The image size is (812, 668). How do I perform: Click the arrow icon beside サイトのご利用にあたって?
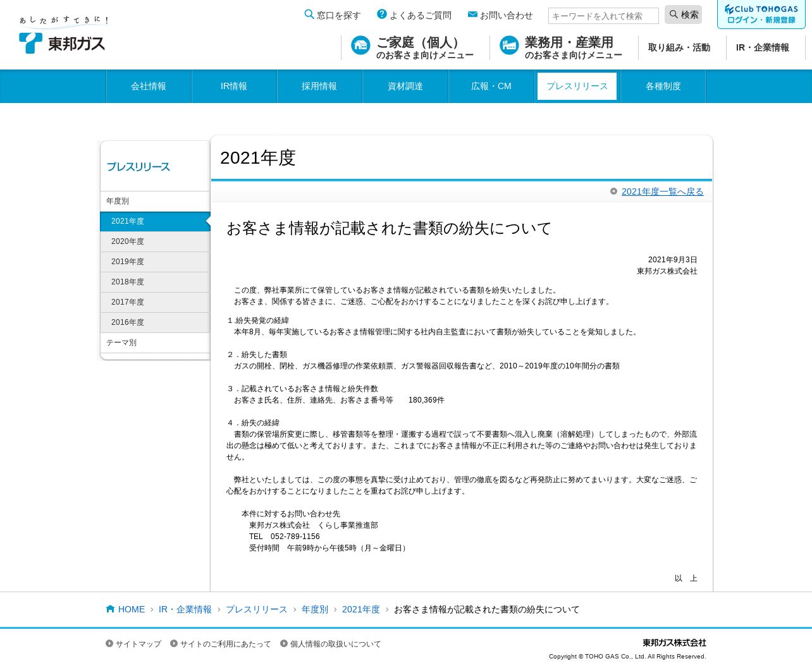tap(174, 643)
